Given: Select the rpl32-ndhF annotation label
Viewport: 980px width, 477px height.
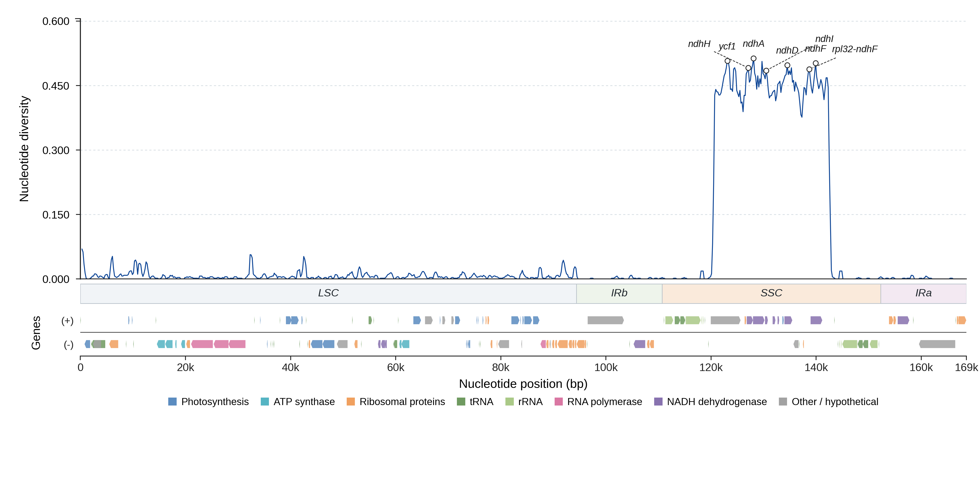Looking at the screenshot, I should point(855,49).
